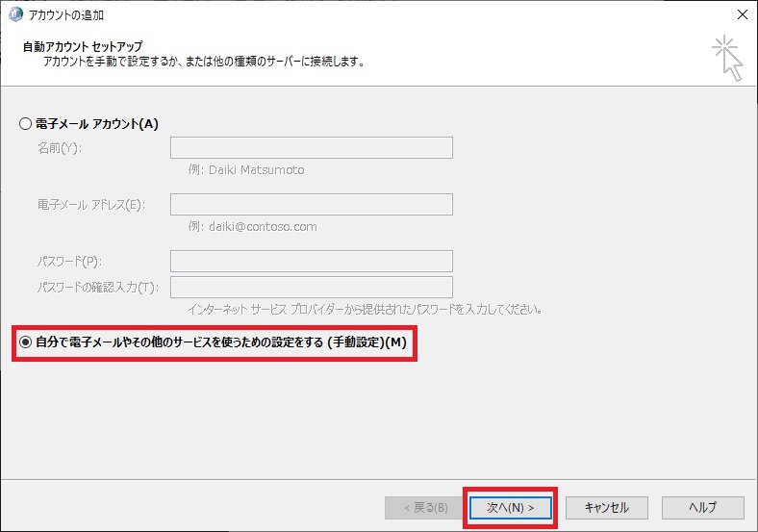Click the example text 例: daiki@contoso.com
Viewport: 758px width, 532px height.
tap(253, 226)
